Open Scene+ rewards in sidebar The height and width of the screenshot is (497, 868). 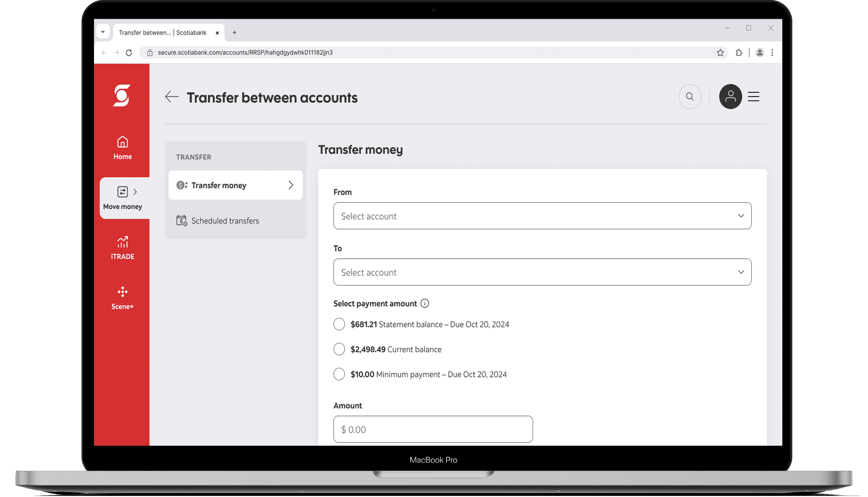click(x=122, y=298)
